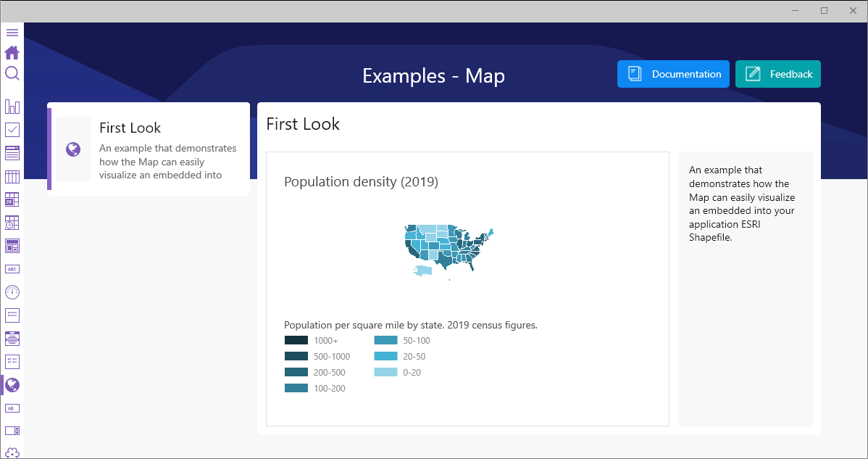Viewport: 868px width, 459px height.
Task: Select the bar chart Charts icon
Action: [x=12, y=106]
